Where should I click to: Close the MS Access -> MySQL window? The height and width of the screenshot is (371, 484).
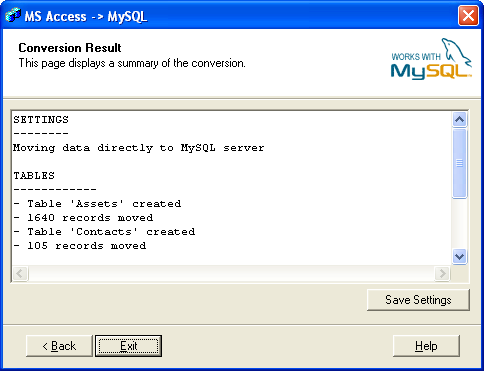[468, 16]
